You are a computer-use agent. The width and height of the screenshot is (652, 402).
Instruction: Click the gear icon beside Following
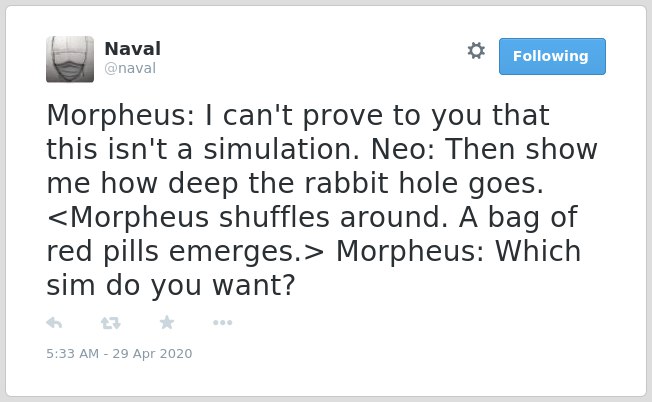(x=476, y=50)
